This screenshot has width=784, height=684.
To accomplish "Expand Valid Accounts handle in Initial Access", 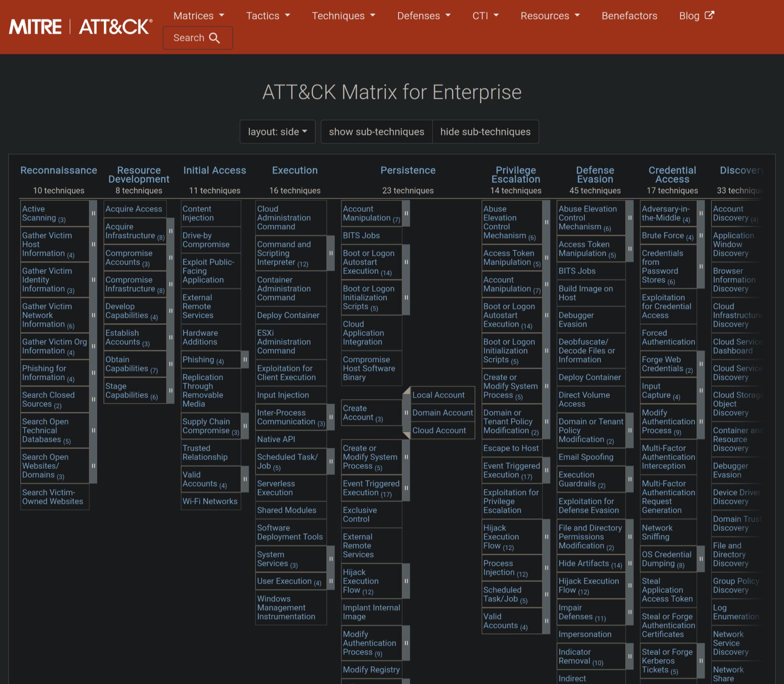I will [x=245, y=479].
